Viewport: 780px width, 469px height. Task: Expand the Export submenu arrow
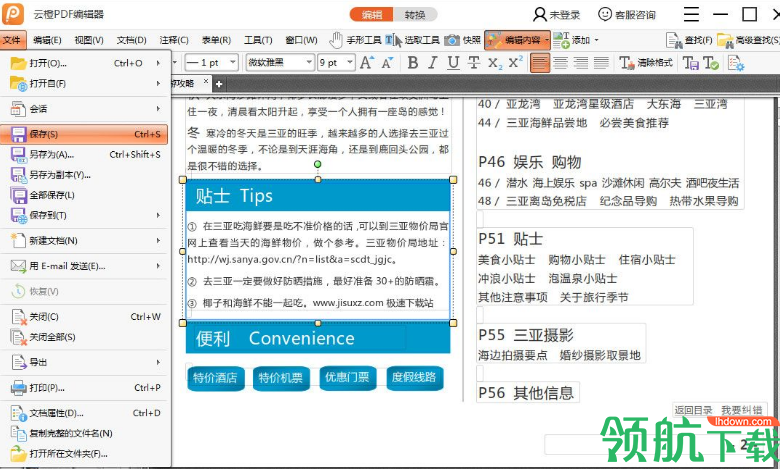(x=158, y=362)
